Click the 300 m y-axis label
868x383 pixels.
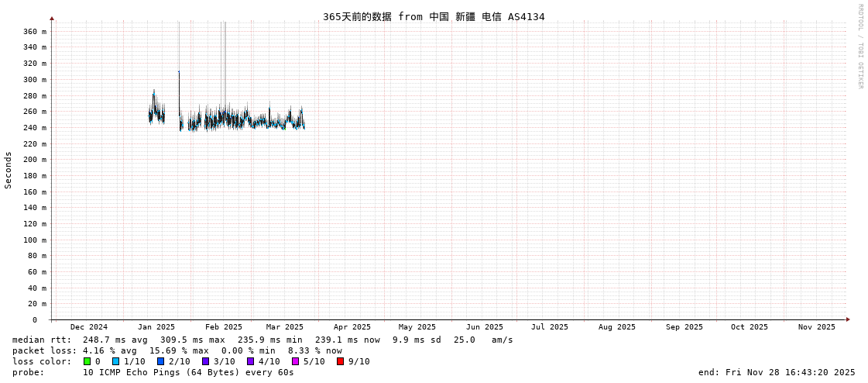(x=35, y=79)
